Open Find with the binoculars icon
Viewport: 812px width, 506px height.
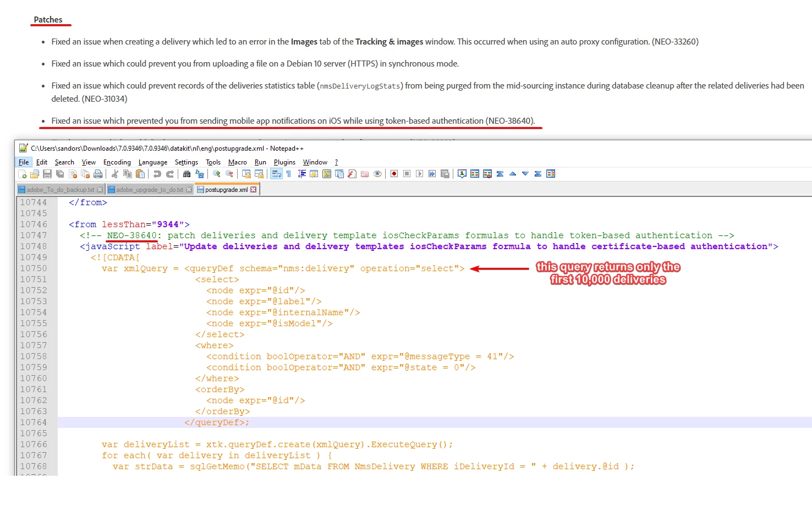(x=187, y=174)
